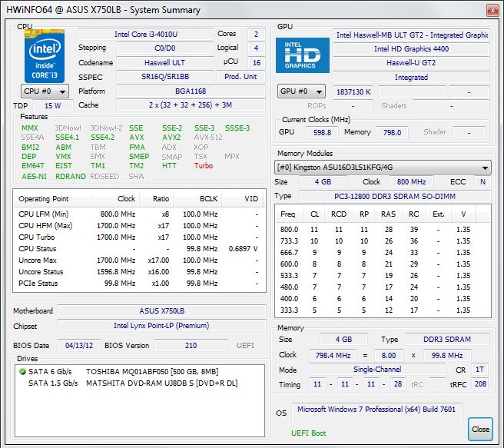Click the SSPEC value SR16Q/SR1BB
The image size is (504, 448).
coord(165,77)
